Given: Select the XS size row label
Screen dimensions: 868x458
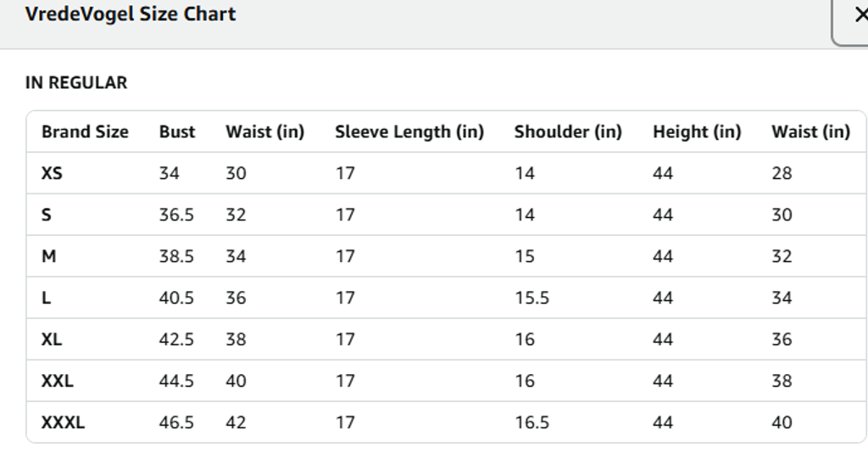Looking at the screenshot, I should coord(52,173).
